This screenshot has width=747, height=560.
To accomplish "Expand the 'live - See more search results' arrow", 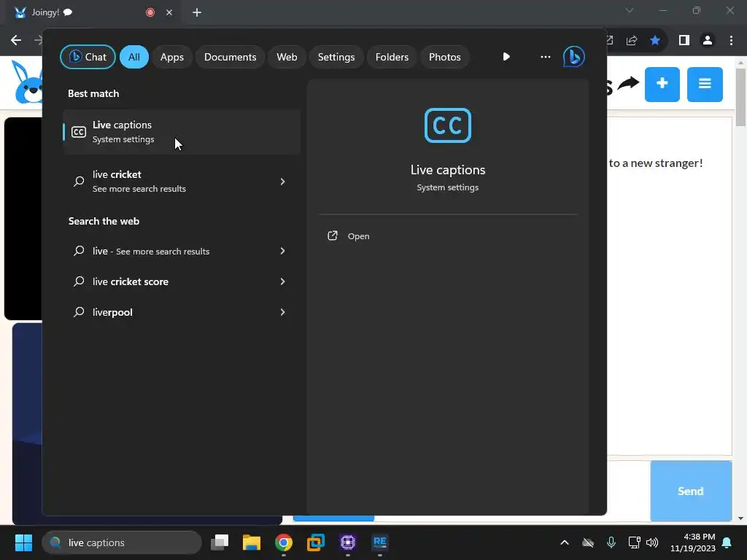I will (x=282, y=251).
